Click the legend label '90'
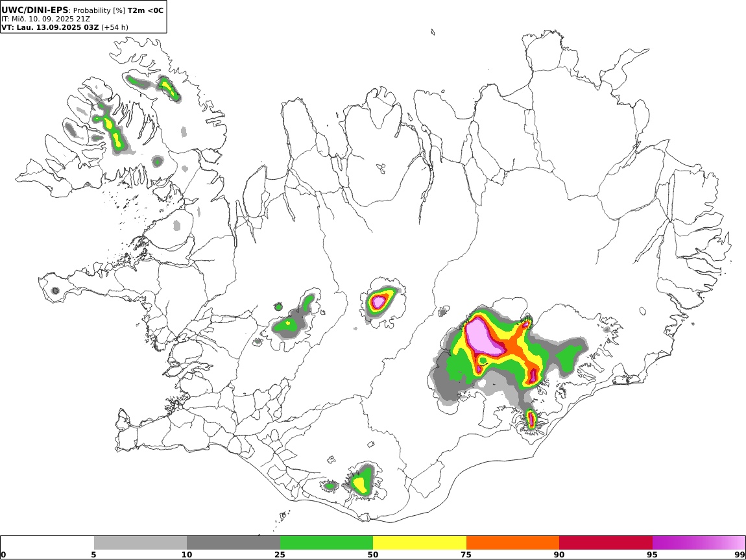The width and height of the screenshot is (746, 560). (559, 555)
